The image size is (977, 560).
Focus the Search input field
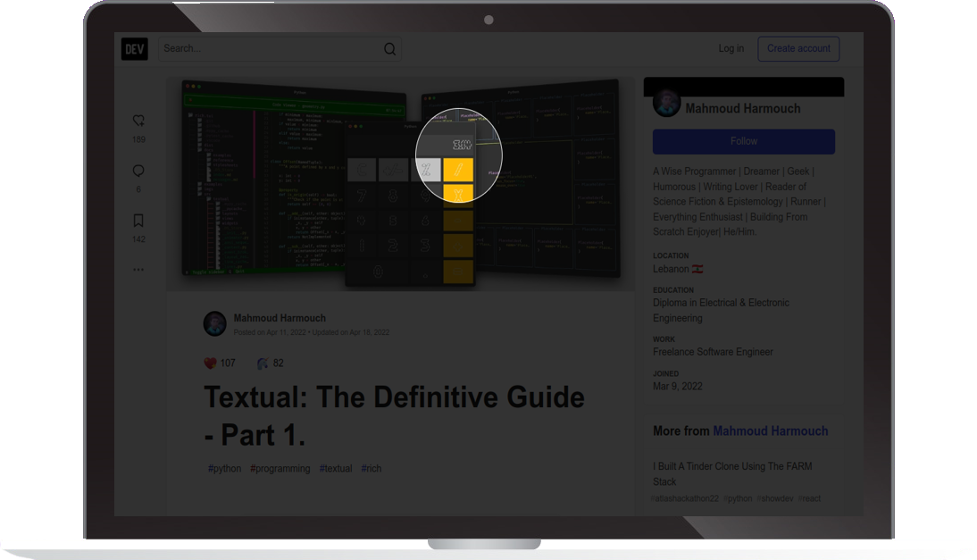point(280,48)
